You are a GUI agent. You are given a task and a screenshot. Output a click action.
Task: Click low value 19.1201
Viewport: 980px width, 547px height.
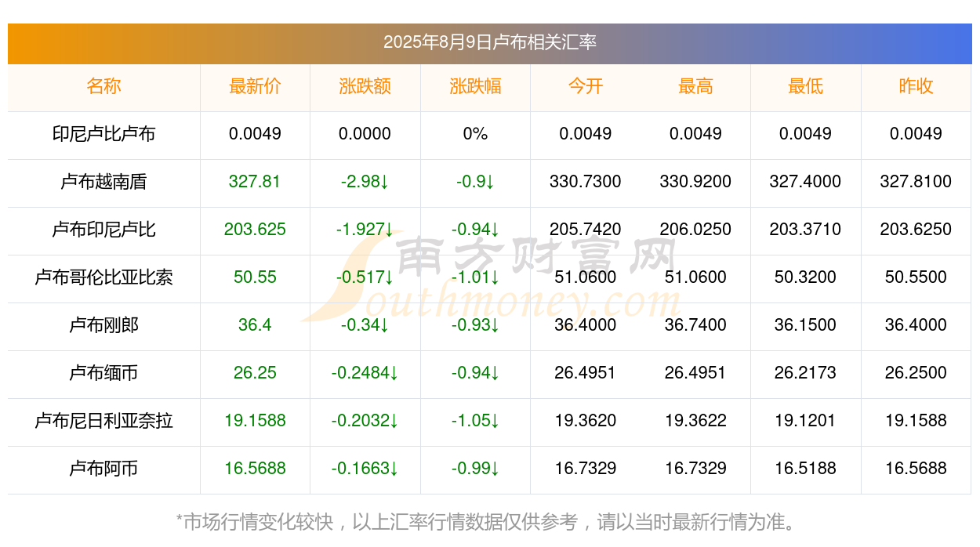(806, 421)
